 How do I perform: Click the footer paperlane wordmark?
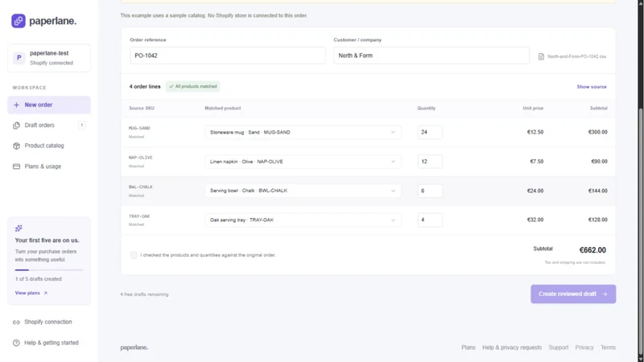[x=134, y=348]
